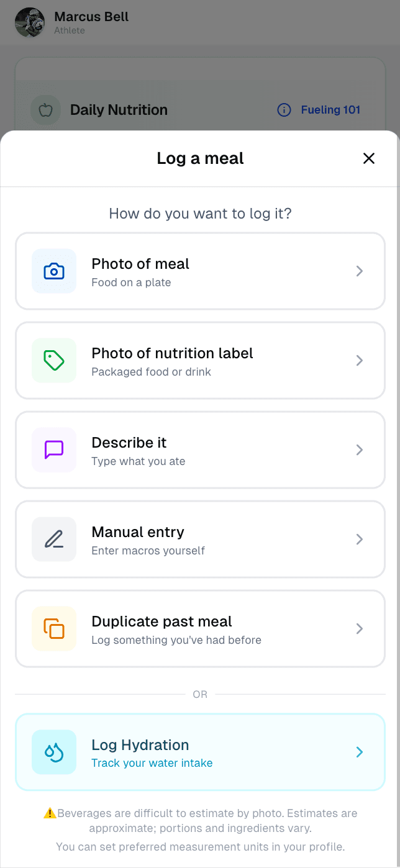Image resolution: width=400 pixels, height=868 pixels.
Task: Expand the Manual entry chevron
Action: click(359, 540)
